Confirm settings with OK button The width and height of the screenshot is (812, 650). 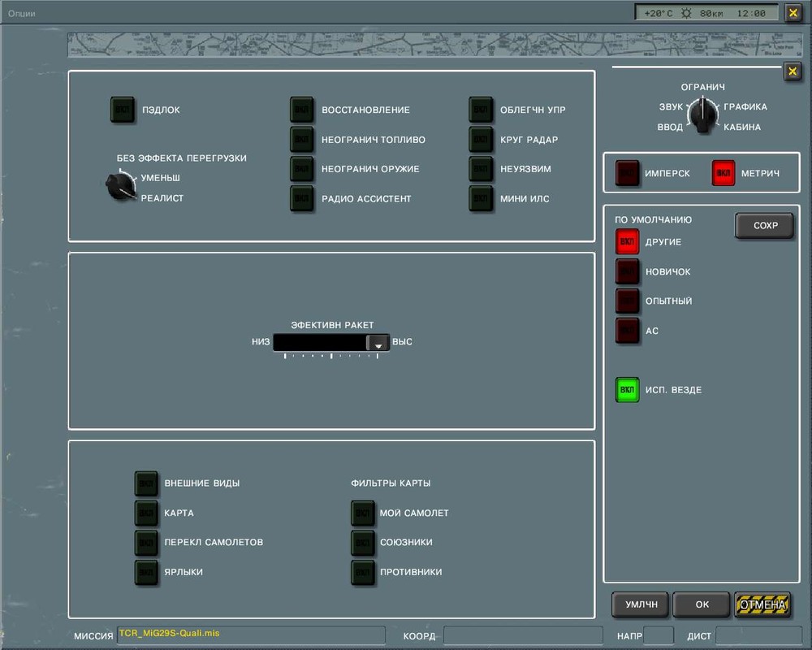coord(702,604)
